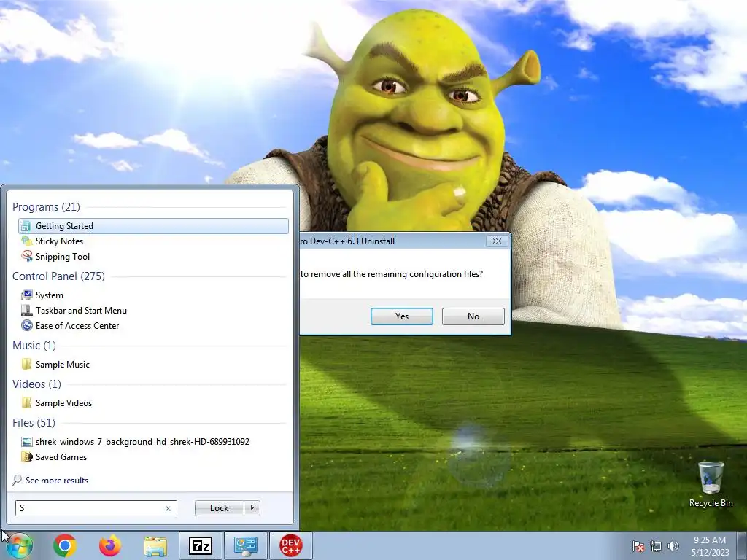
Task: Open Getting Started from Programs results
Action: coord(153,226)
